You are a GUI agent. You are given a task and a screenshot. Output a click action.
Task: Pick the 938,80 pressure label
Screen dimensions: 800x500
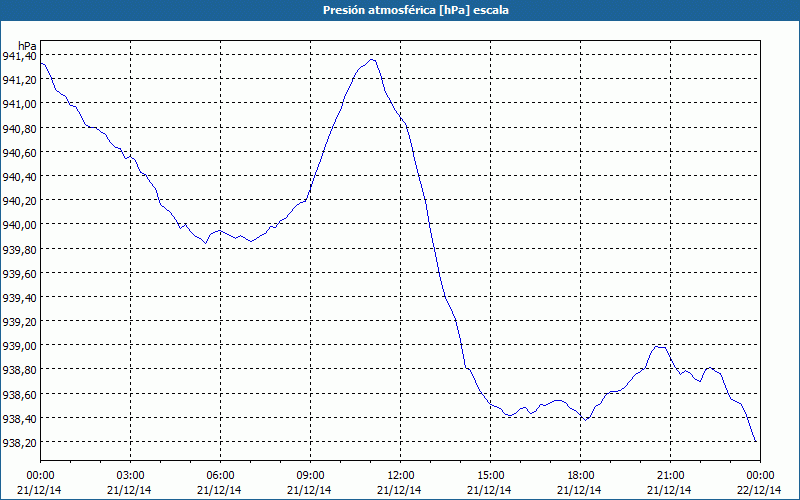pos(19,370)
